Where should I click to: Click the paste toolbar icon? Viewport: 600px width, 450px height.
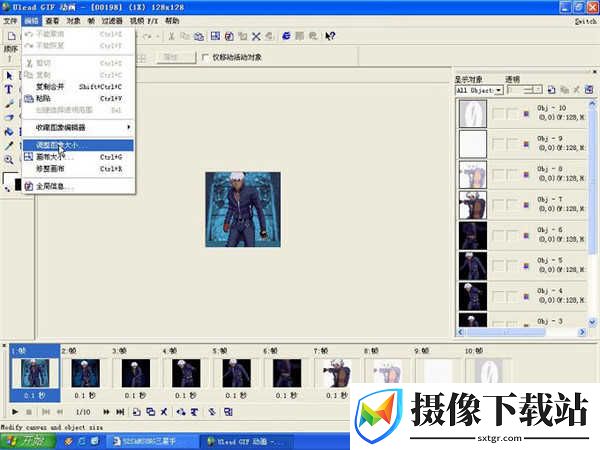tap(199, 36)
